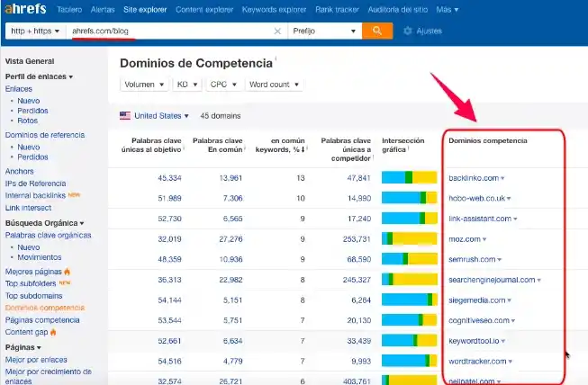588x385 pixels.
Task: Open the KD filter dropdown
Action: pos(187,85)
